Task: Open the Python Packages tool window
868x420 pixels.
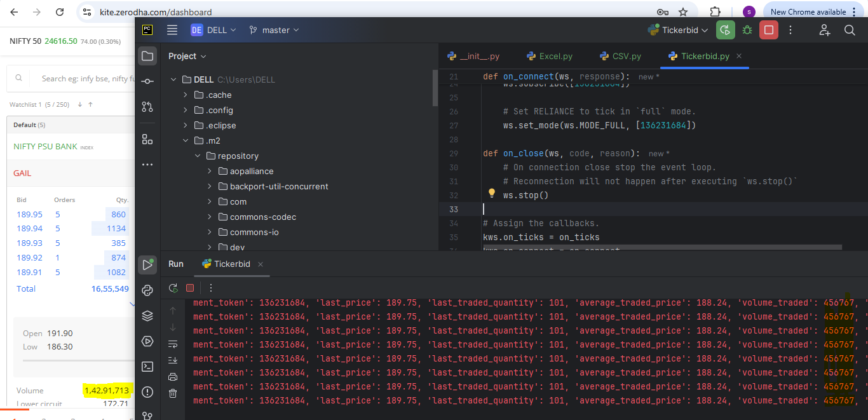Action: (147, 290)
